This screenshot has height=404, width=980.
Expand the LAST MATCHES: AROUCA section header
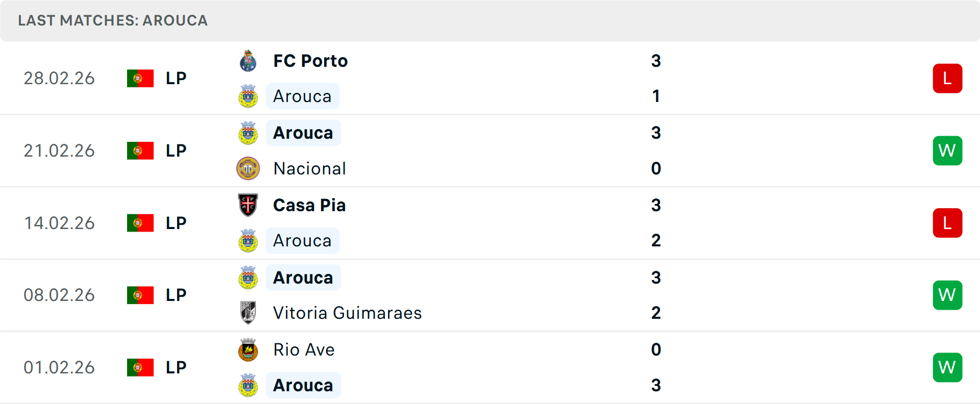pos(113,20)
